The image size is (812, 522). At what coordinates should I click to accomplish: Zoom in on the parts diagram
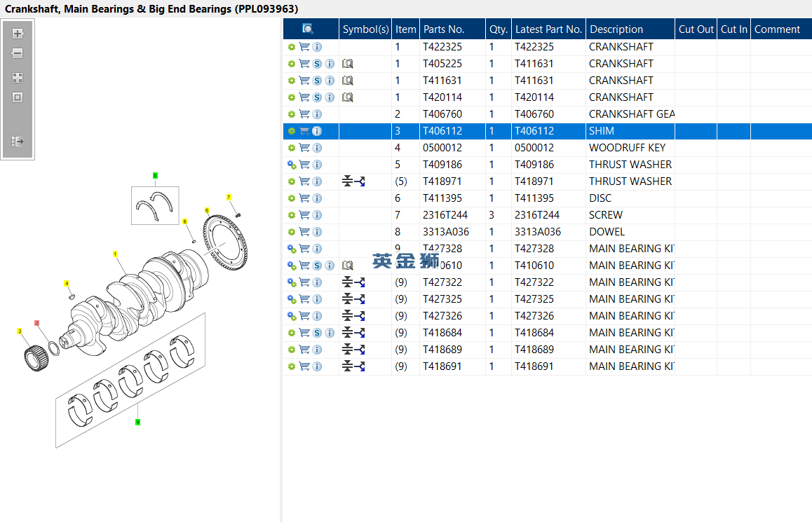coord(18,34)
